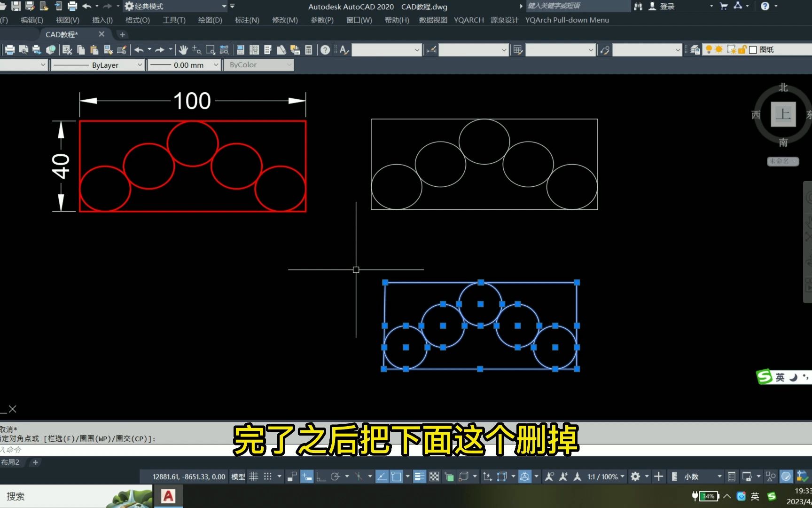Click the AutoCAD icon in Windows taskbar
The height and width of the screenshot is (508, 812).
(168, 496)
